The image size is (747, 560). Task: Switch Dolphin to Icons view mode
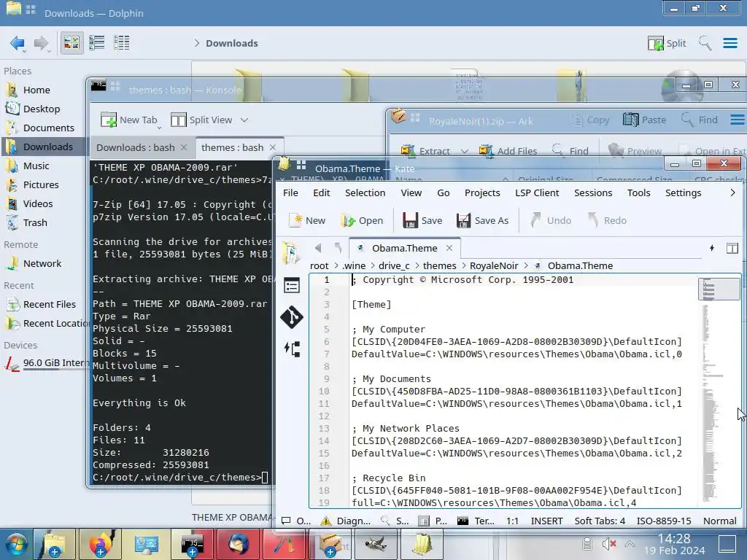pyautogui.click(x=72, y=43)
